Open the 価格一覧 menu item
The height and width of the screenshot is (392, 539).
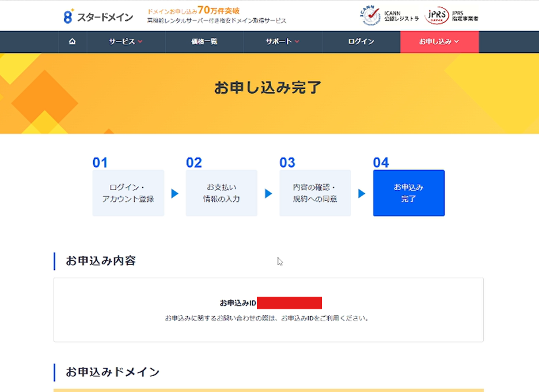[204, 41]
